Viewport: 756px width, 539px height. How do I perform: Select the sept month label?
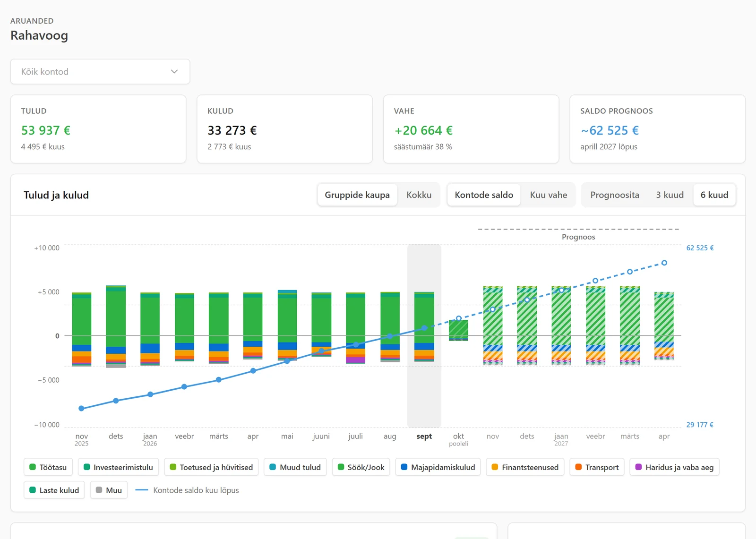(424, 436)
